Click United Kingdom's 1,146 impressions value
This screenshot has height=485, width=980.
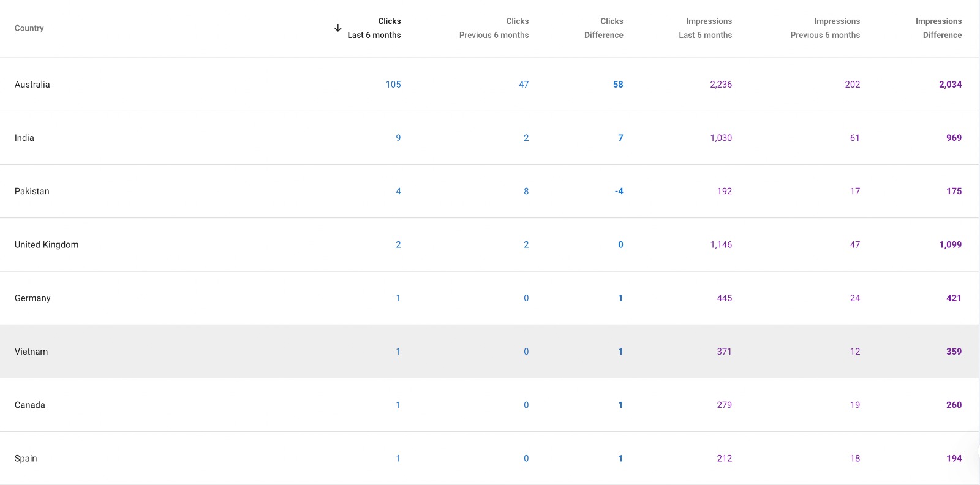(721, 244)
